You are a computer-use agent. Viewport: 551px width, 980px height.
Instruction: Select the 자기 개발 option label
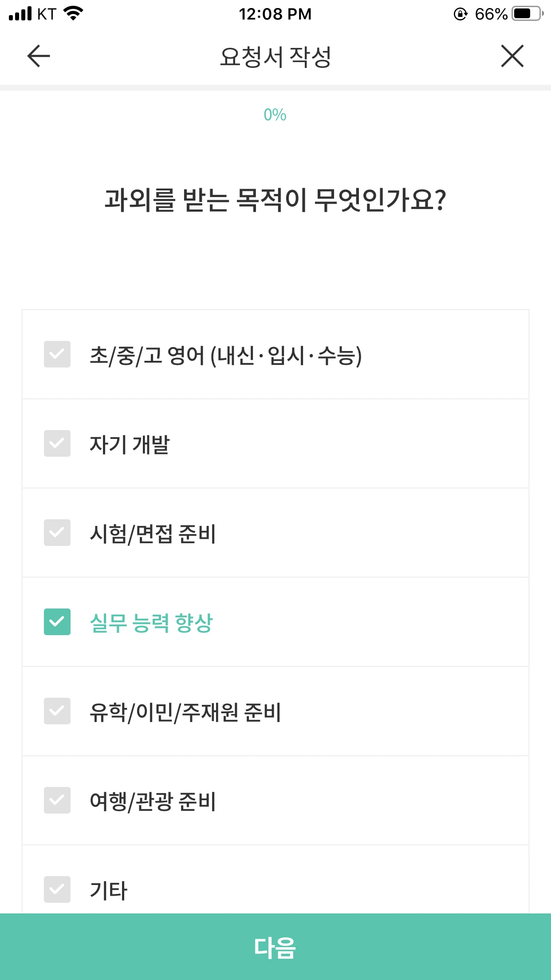[x=130, y=444]
